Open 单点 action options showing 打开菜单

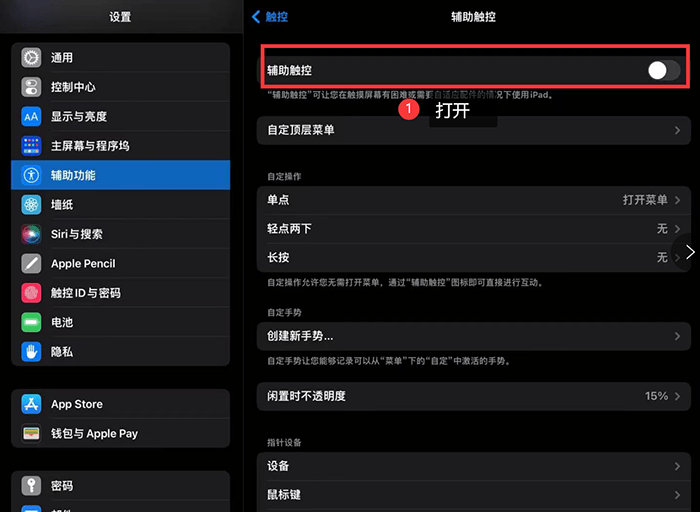(470, 200)
